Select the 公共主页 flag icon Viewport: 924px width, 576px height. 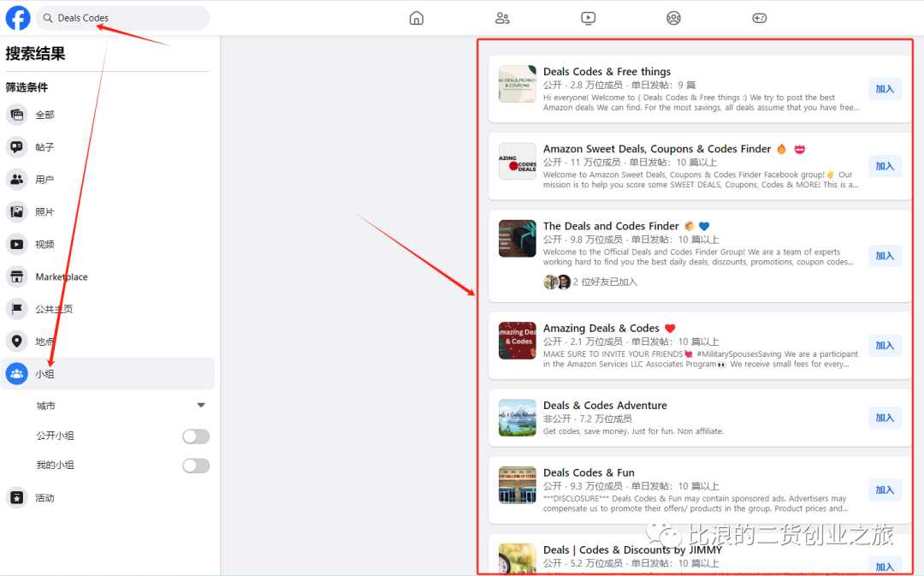[x=17, y=309]
